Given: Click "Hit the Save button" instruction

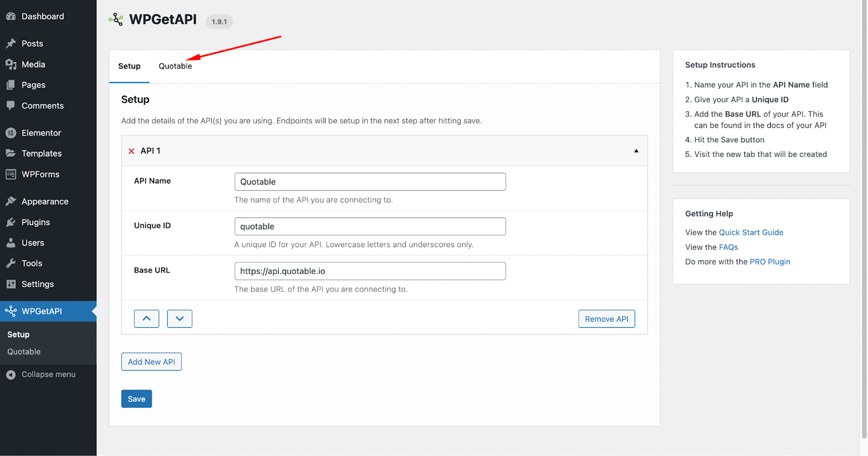Looking at the screenshot, I should click(x=729, y=140).
